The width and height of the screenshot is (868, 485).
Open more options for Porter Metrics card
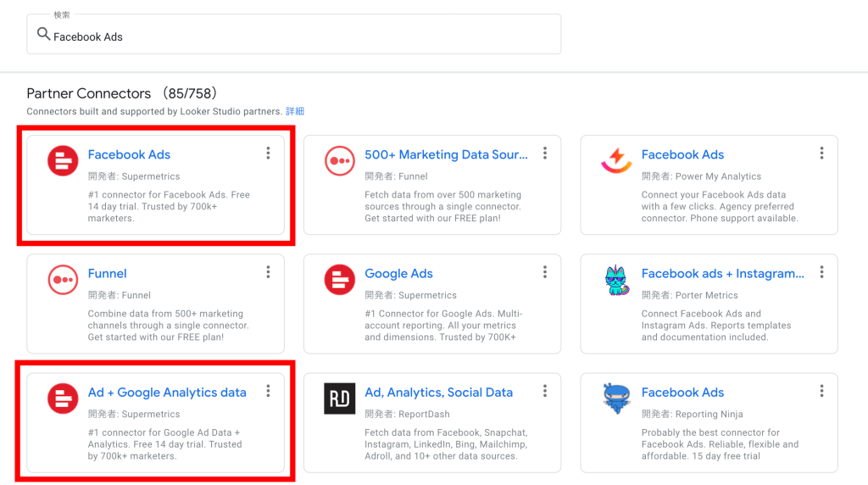tap(821, 272)
